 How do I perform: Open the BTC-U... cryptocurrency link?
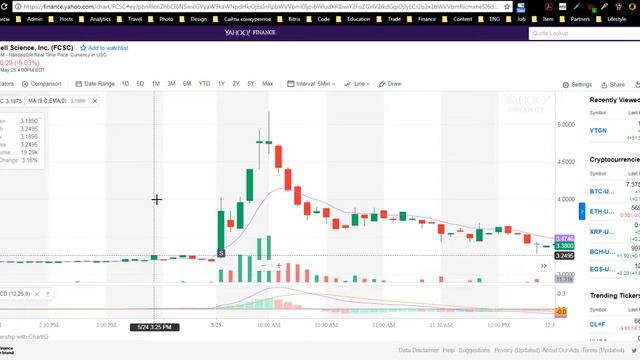click(x=602, y=191)
